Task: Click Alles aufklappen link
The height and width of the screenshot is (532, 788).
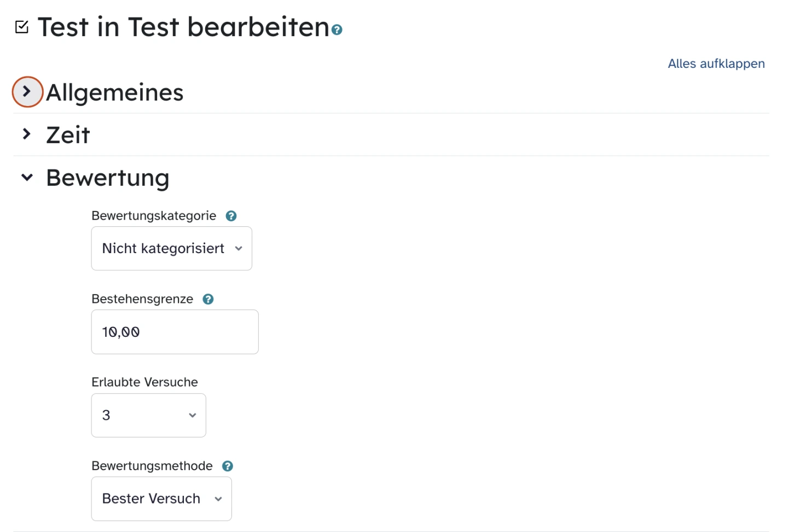Action: (x=716, y=63)
